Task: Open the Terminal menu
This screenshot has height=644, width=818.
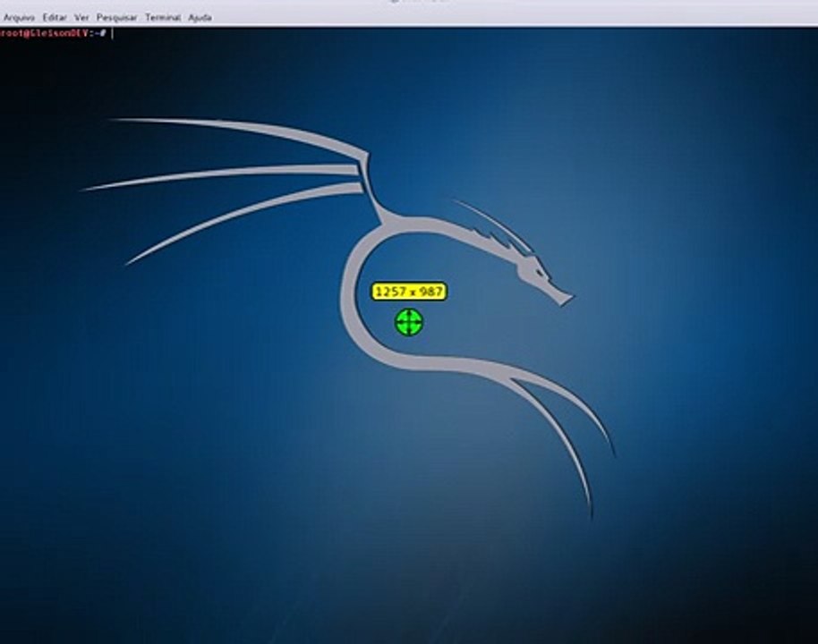Action: 163,18
